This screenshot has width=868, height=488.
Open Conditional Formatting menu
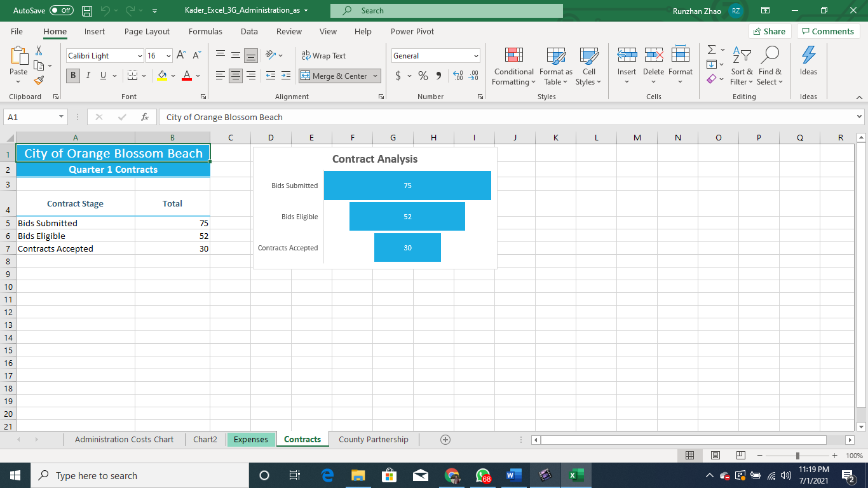tap(514, 66)
